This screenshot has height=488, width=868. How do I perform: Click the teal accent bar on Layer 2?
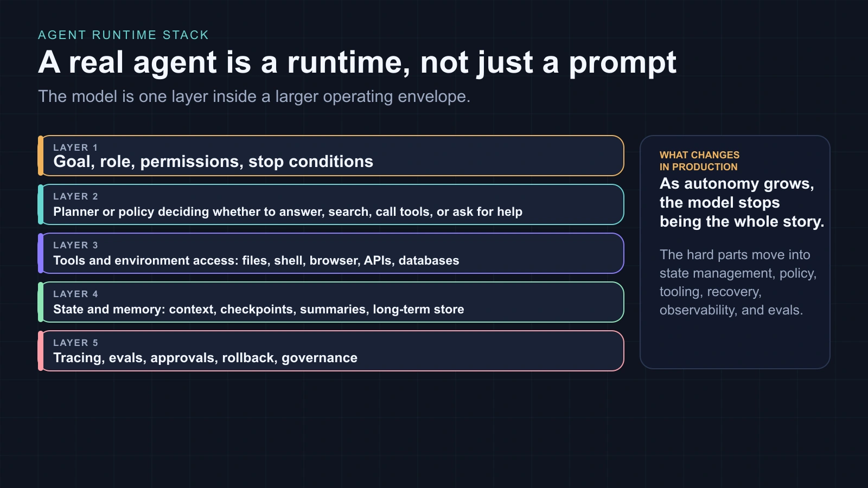(41, 204)
